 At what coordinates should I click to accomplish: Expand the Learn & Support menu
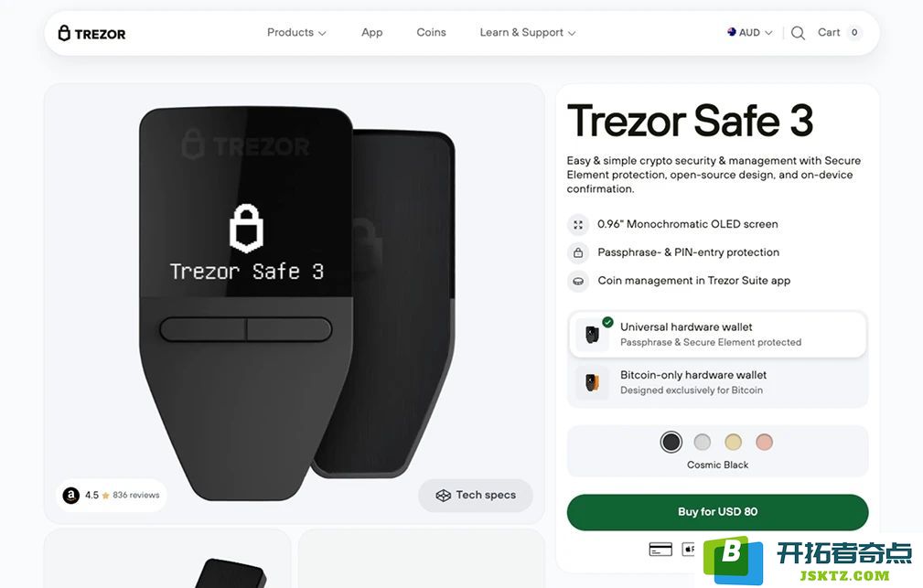pos(528,32)
